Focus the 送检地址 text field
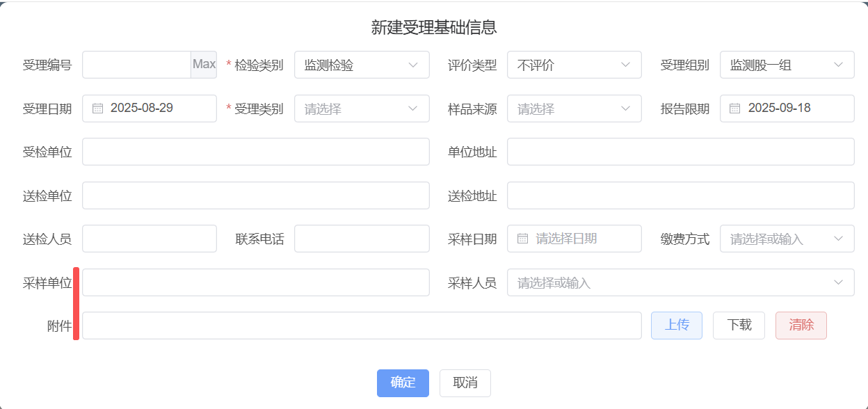This screenshot has width=868, height=409. 681,195
